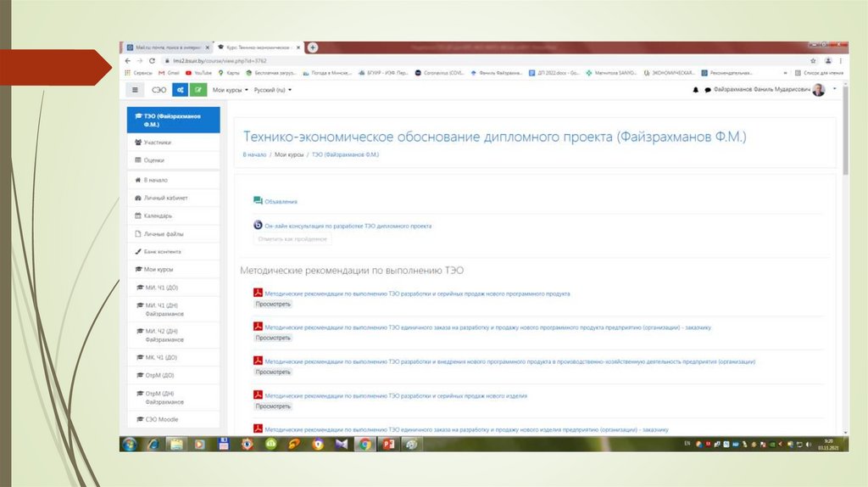
Task: Select ТЭО (Файзрахманов Ф.М.) in sidebar
Action: pos(173,120)
